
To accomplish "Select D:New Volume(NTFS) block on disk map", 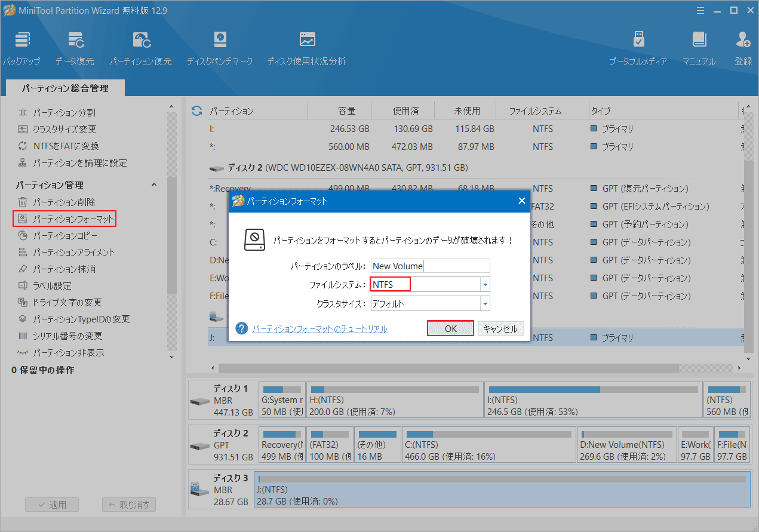I will [627, 445].
